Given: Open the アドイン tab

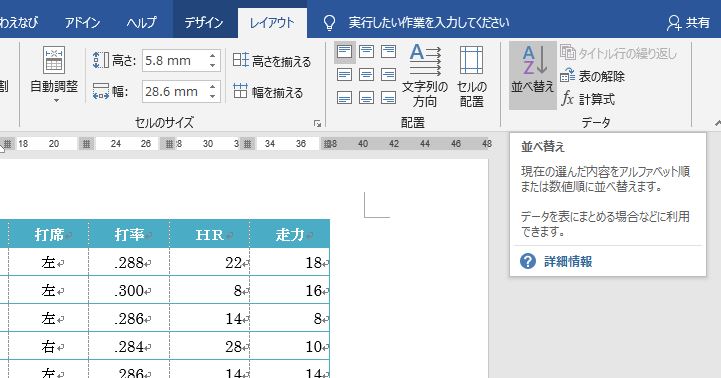Looking at the screenshot, I should 82,23.
